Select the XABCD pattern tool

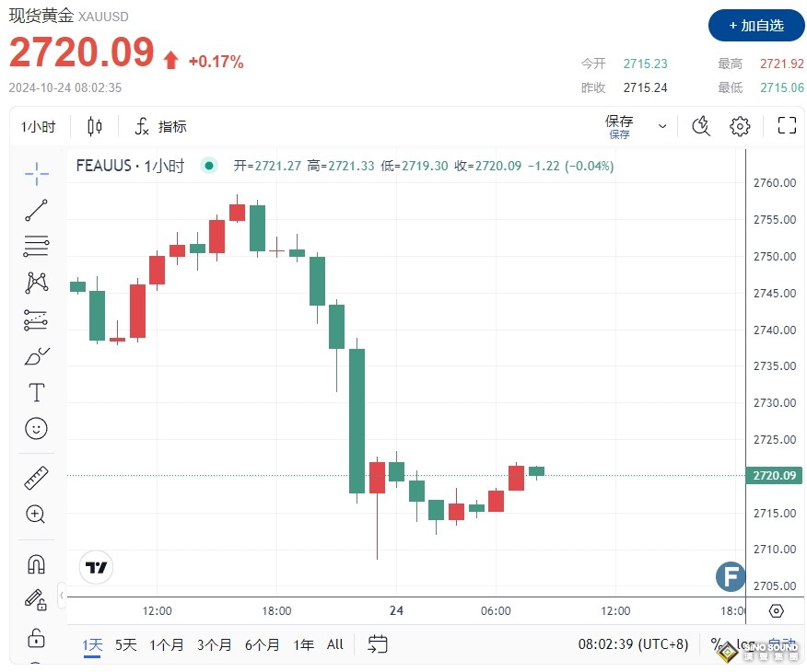coord(35,283)
